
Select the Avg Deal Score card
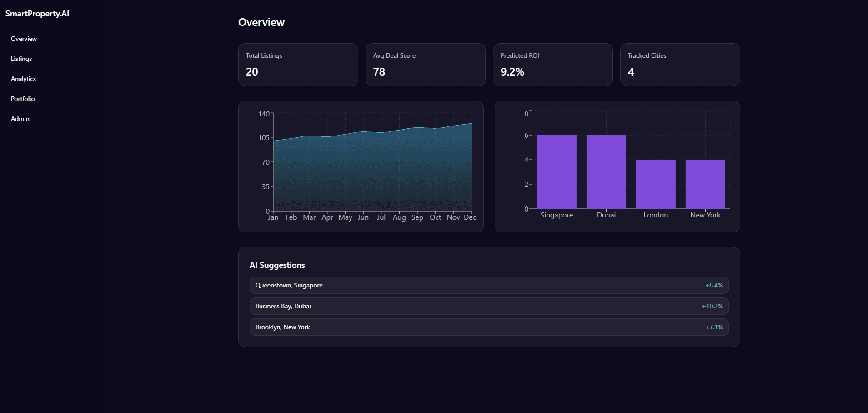pos(426,65)
